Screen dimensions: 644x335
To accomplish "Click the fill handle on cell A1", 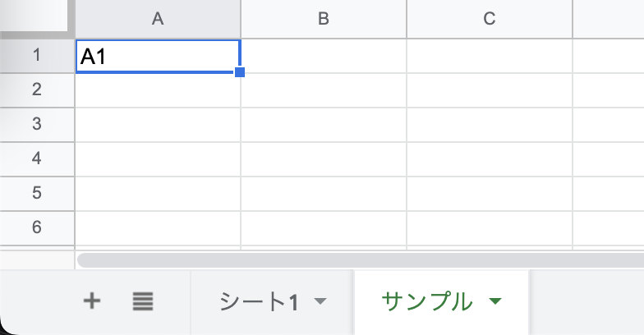I will pos(240,72).
